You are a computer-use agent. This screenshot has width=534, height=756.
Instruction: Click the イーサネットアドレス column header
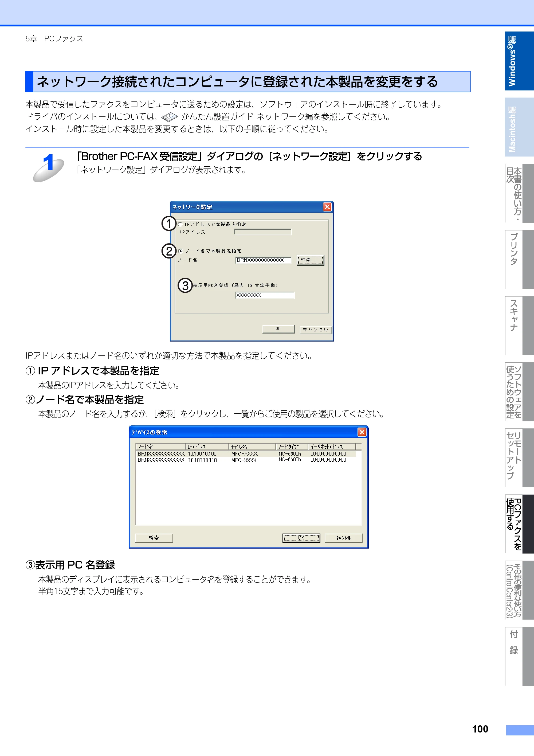click(332, 447)
